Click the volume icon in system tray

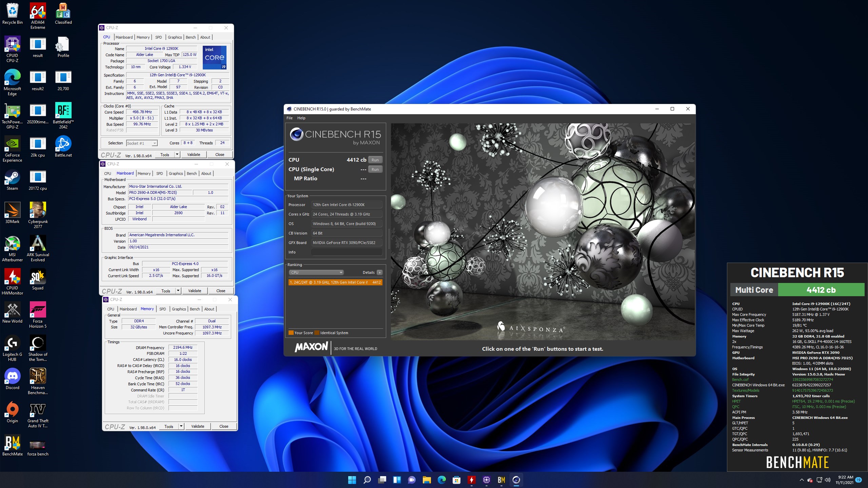(827, 480)
